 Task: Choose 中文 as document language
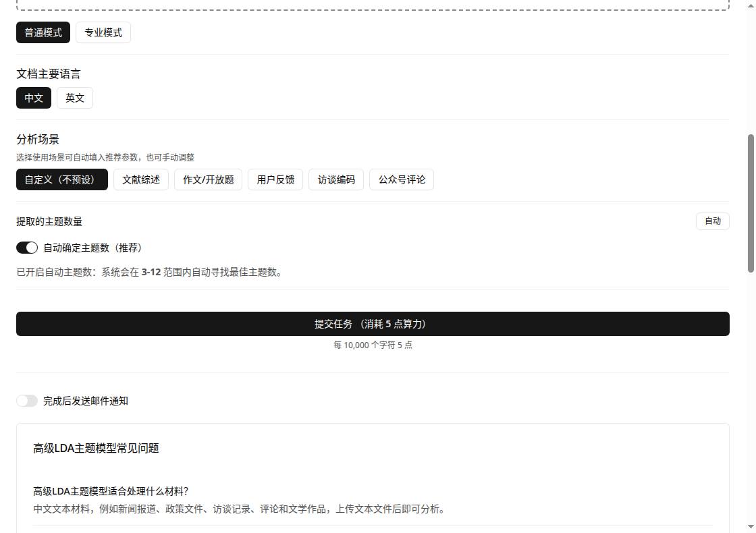point(34,98)
